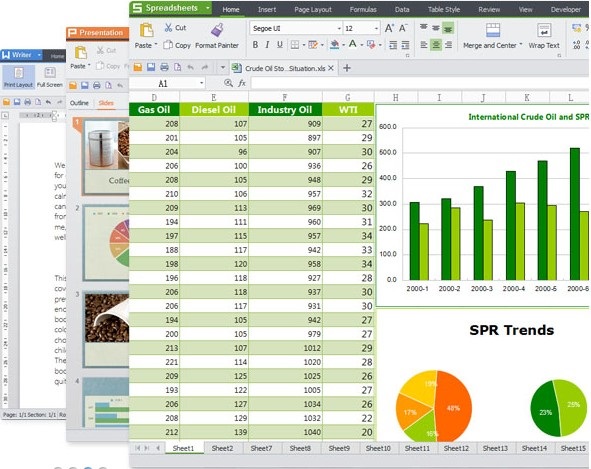Image resolution: width=591 pixels, height=469 pixels.
Task: Add a new document tab with plus
Action: coord(347,68)
